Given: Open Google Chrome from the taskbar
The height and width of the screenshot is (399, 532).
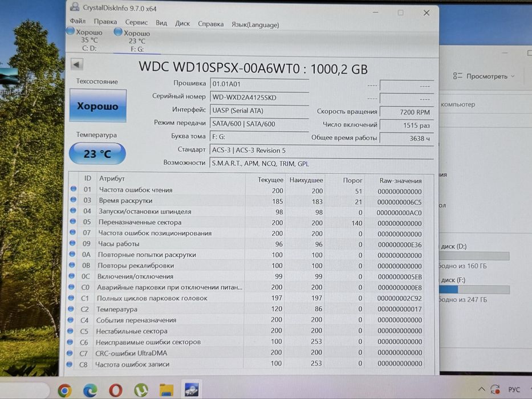Looking at the screenshot, I should click(64, 390).
